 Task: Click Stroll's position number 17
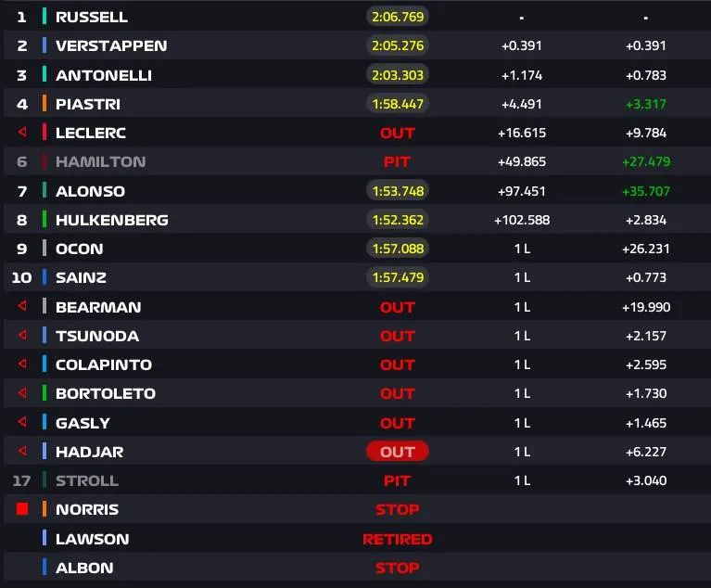point(21,480)
